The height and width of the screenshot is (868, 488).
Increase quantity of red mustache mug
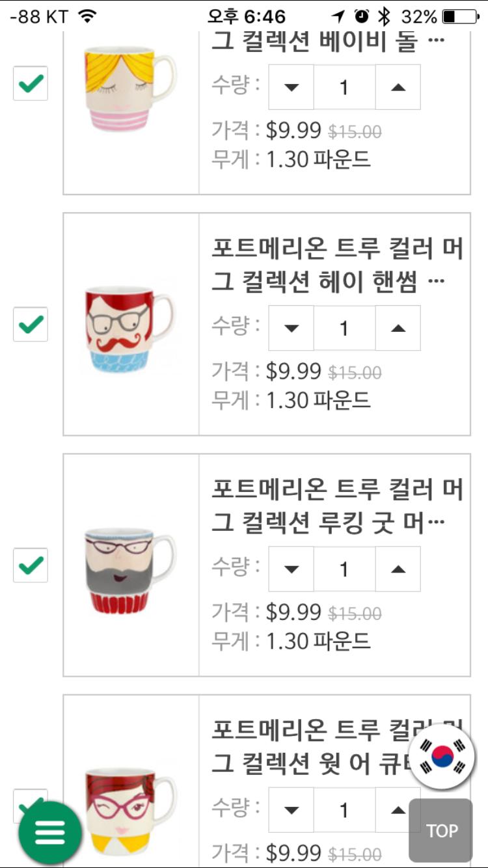tap(398, 328)
